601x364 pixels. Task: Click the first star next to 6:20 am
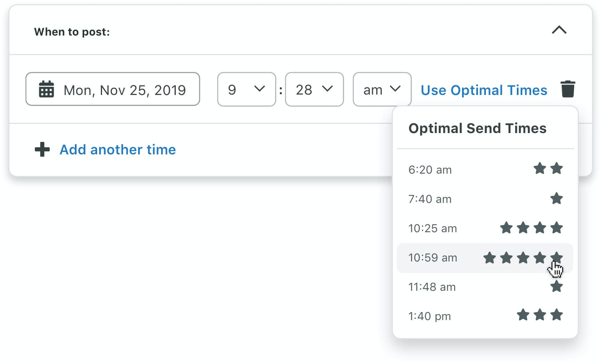(x=539, y=169)
